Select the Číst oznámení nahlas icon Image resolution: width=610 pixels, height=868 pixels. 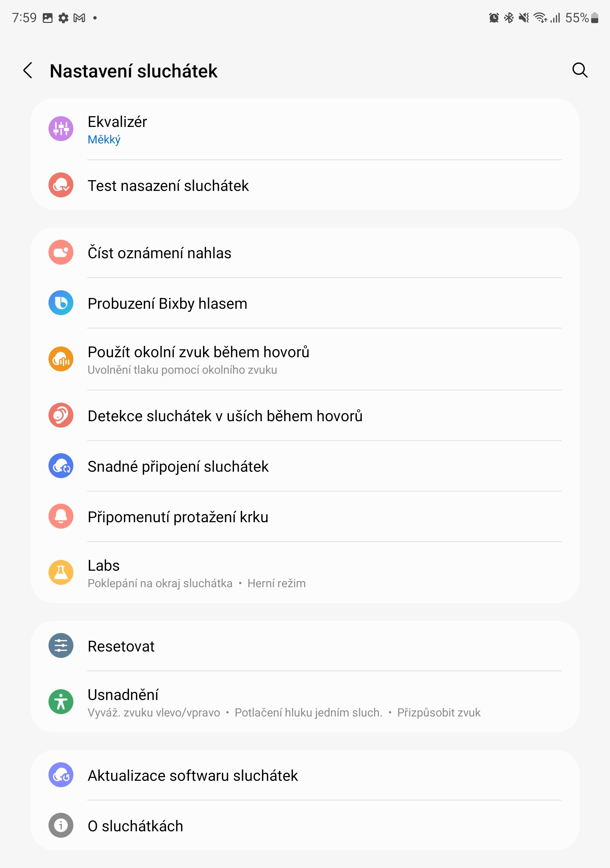(x=61, y=253)
